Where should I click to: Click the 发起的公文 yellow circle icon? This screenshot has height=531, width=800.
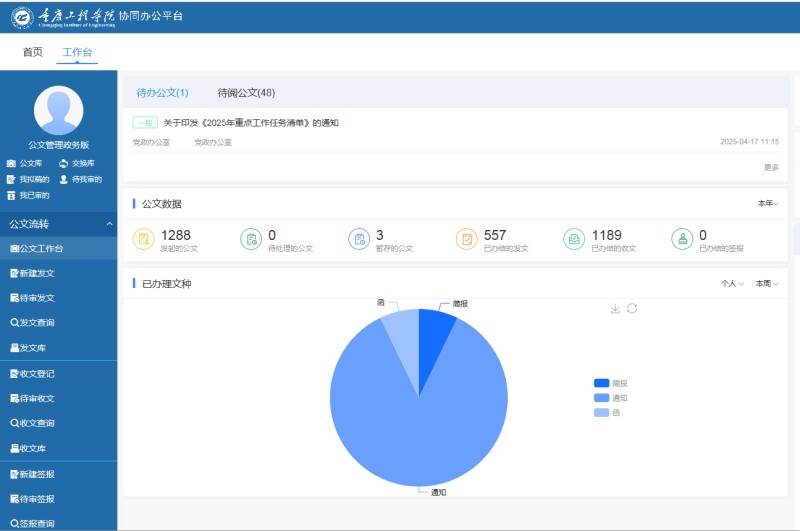(x=143, y=239)
